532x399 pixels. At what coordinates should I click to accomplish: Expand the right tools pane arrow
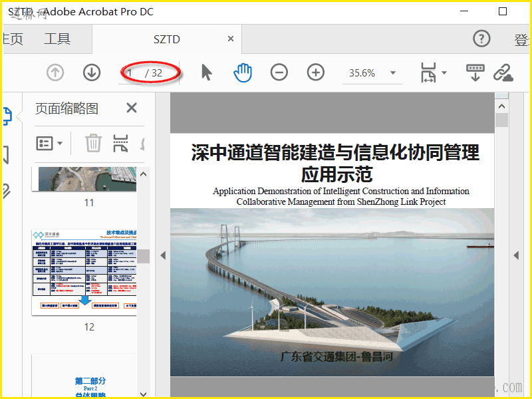coord(516,255)
